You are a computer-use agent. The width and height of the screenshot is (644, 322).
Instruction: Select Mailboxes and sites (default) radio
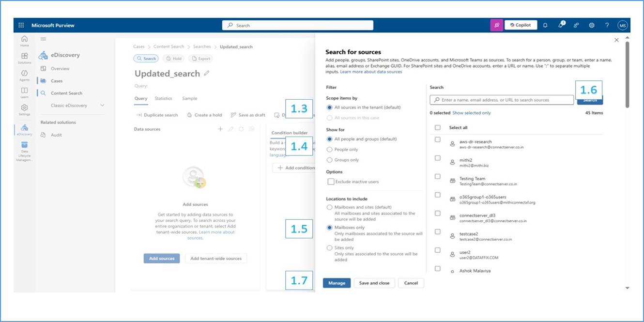pyautogui.click(x=330, y=207)
